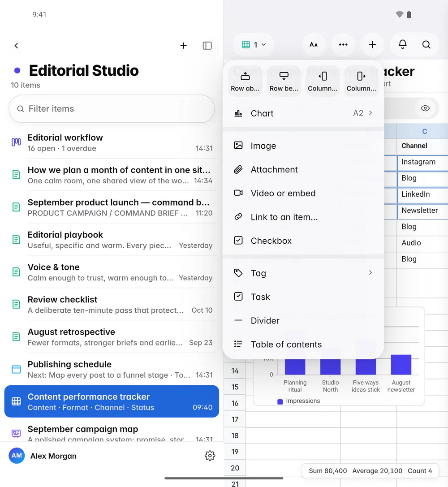Click the purple Editorial Studio dot
448x487 pixels.
click(x=17, y=70)
